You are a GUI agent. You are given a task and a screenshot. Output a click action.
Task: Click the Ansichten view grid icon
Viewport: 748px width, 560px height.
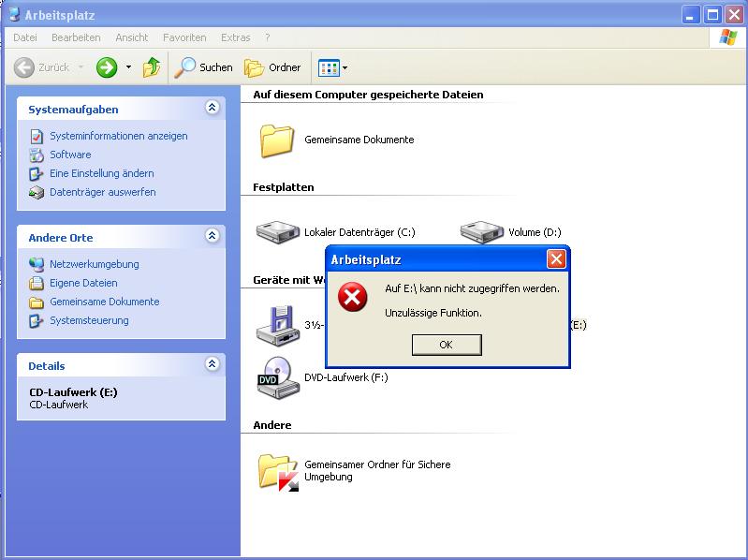click(x=329, y=67)
